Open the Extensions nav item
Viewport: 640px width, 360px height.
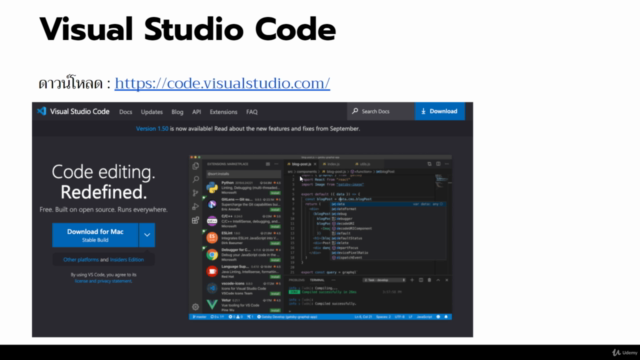point(223,112)
